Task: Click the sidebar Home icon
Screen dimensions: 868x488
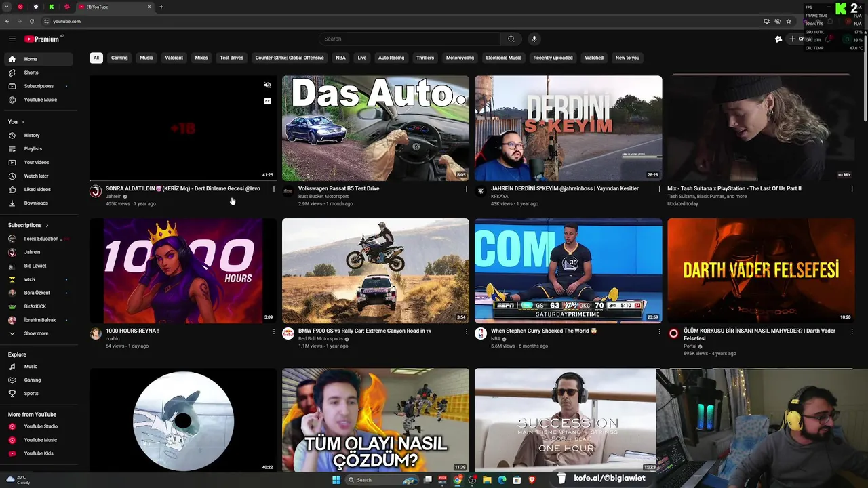Action: (12, 59)
